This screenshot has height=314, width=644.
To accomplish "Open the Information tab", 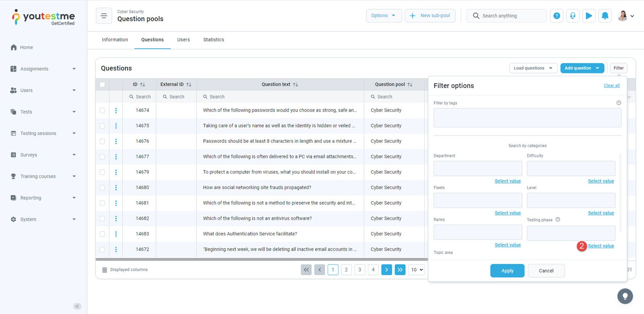I will point(115,40).
